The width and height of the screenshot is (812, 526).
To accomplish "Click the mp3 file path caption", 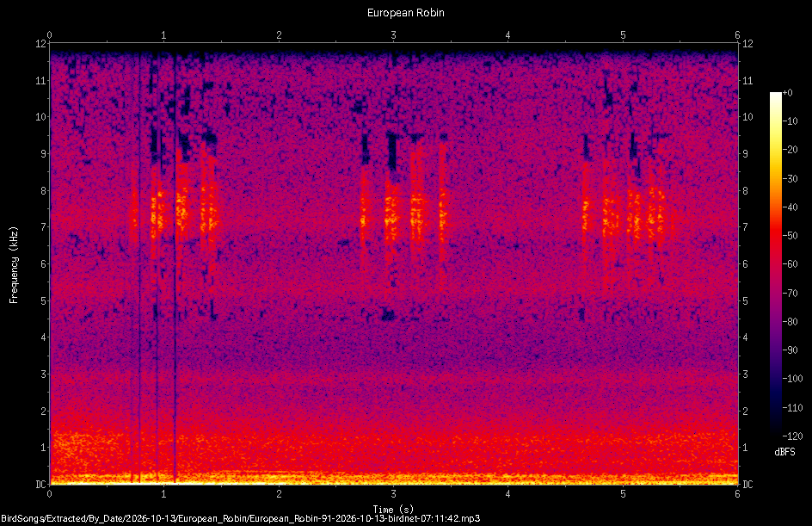I will click(x=240, y=518).
